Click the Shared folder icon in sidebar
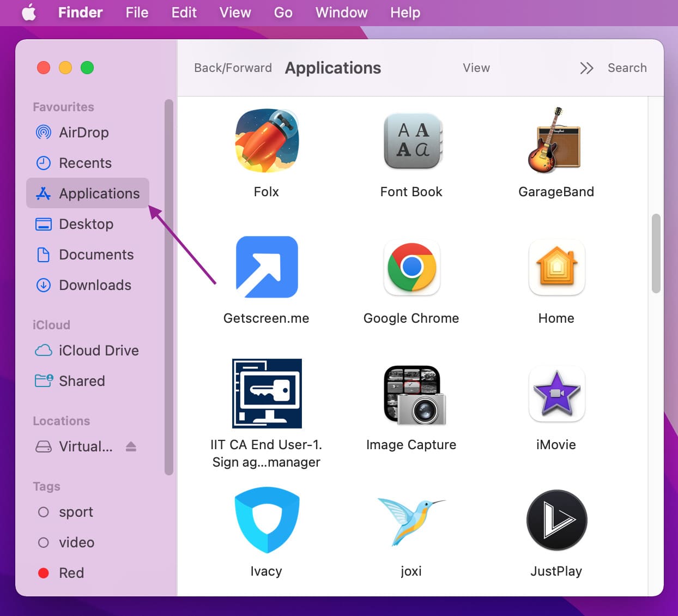 tap(44, 381)
